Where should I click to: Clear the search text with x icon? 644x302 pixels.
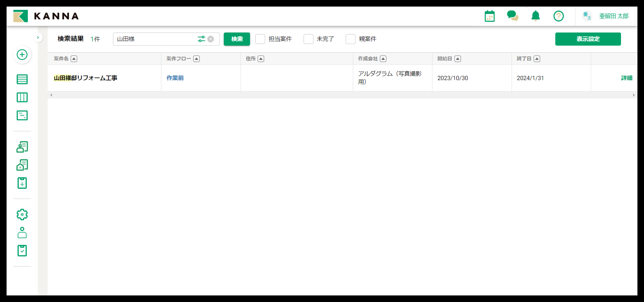(x=211, y=39)
